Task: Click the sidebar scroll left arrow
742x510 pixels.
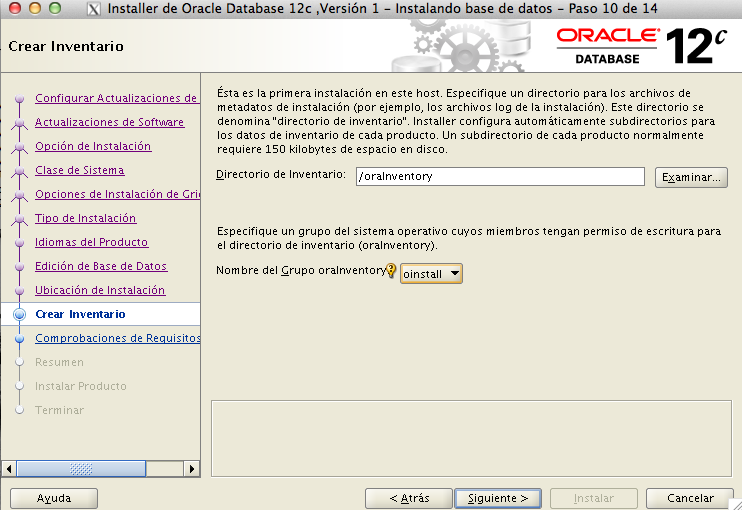Action: click(x=9, y=469)
